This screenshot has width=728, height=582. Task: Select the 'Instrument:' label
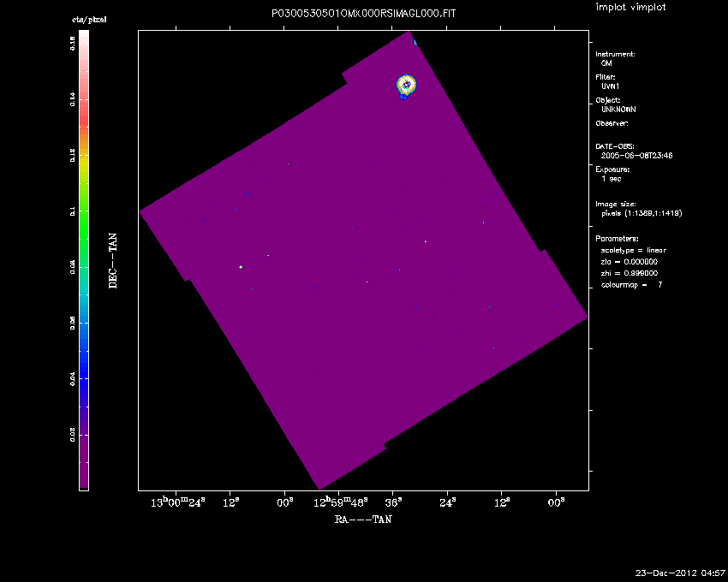pyautogui.click(x=615, y=54)
